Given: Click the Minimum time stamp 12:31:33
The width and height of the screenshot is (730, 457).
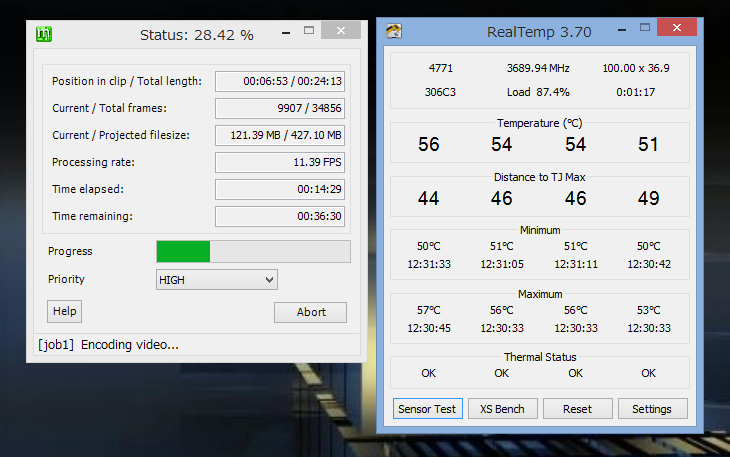Looking at the screenshot, I should coord(429,264).
